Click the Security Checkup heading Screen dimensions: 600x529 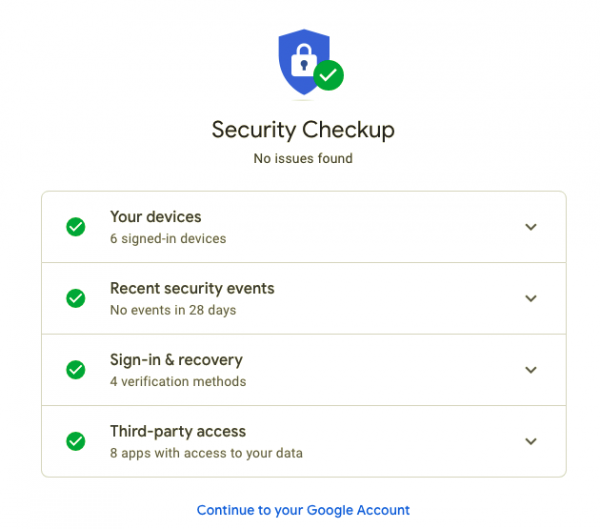tap(303, 130)
